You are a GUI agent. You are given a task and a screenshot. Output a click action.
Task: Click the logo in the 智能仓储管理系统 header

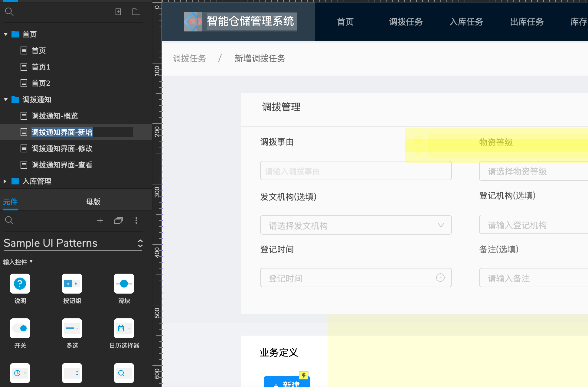click(x=193, y=22)
